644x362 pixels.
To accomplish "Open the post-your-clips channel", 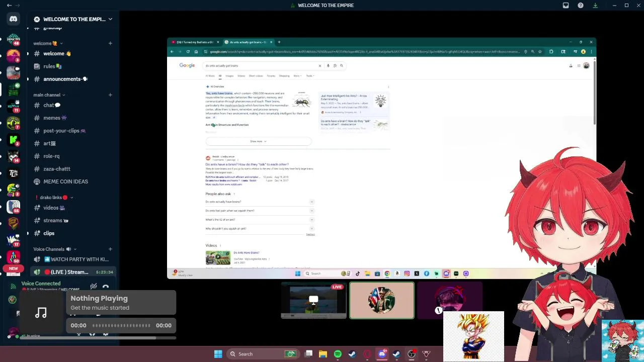I will (x=73, y=131).
